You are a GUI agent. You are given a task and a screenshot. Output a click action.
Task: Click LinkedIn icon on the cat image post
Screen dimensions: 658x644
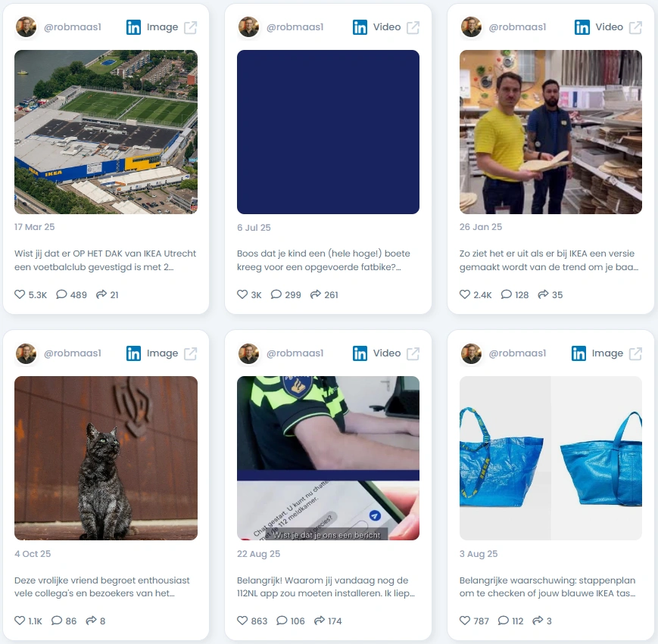[133, 353]
